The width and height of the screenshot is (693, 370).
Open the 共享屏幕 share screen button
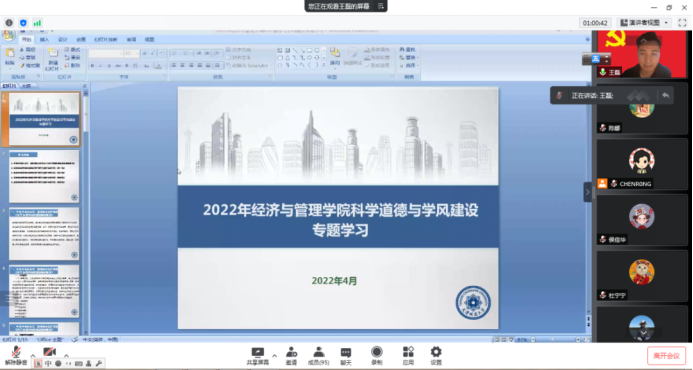pyautogui.click(x=257, y=356)
